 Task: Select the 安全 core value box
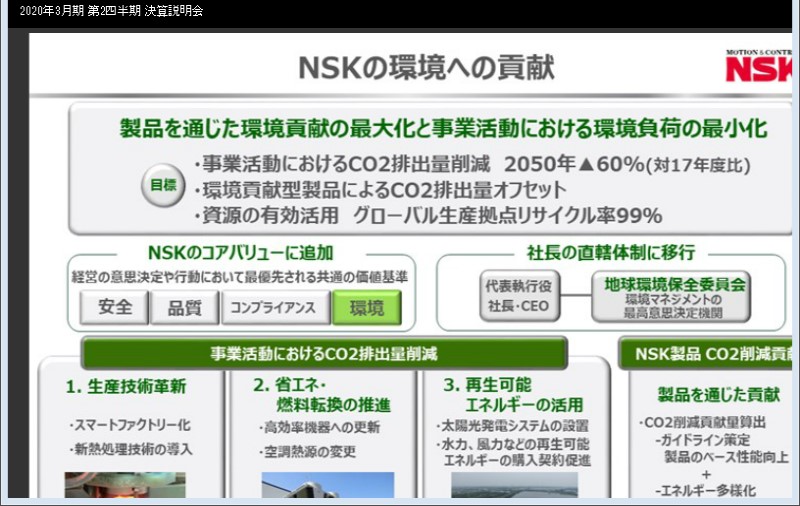pyautogui.click(x=114, y=308)
